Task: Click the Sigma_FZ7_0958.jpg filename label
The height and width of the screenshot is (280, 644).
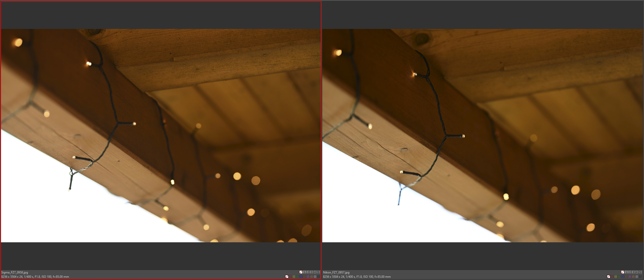Action: tap(15, 272)
